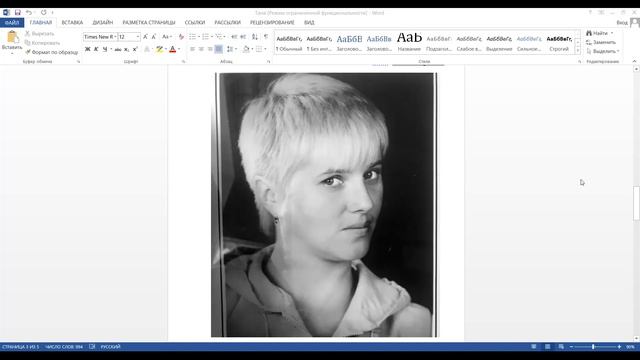Click the print layout view icon in the status bar
Image resolution: width=640 pixels, height=360 pixels.
pos(547,347)
